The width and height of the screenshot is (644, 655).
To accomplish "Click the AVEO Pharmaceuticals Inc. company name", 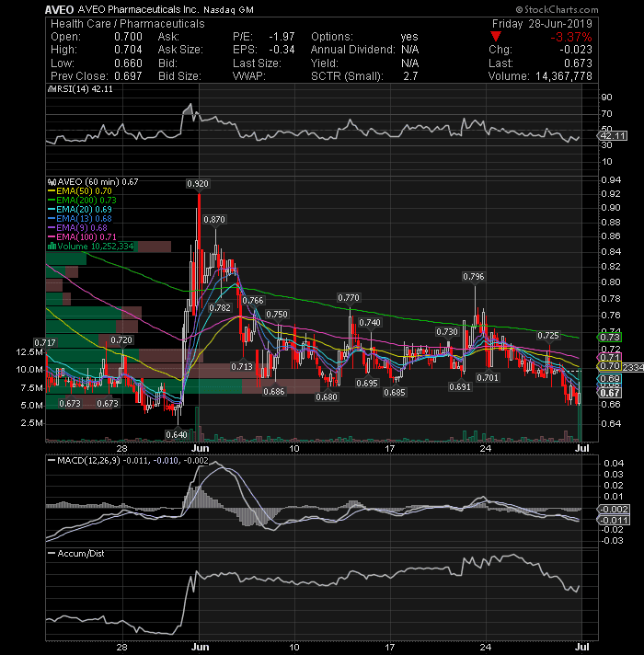I will (x=138, y=9).
